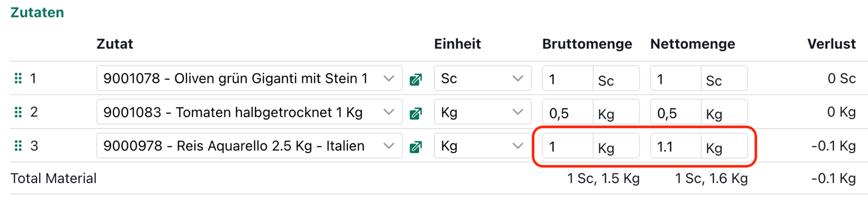
Task: Click the Nettomenge field for Oliven
Action: tap(676, 79)
